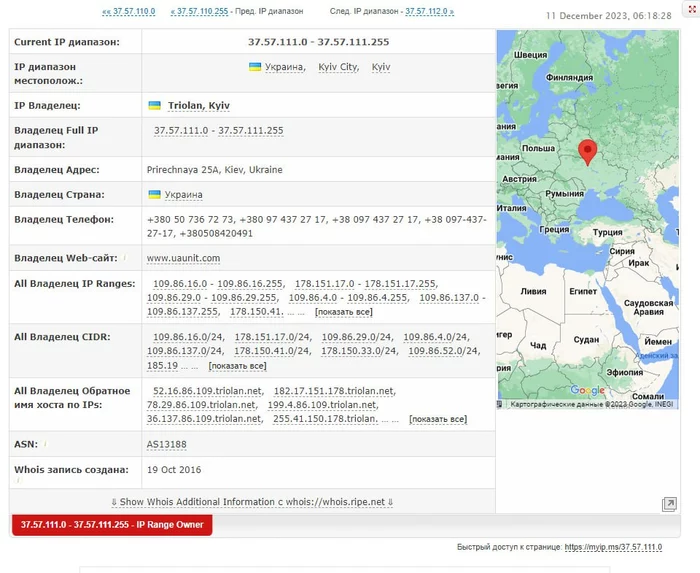Open host 182.17.151.178.triolan.net
Image resolution: width=700 pixels, height=573 pixels.
click(x=334, y=391)
